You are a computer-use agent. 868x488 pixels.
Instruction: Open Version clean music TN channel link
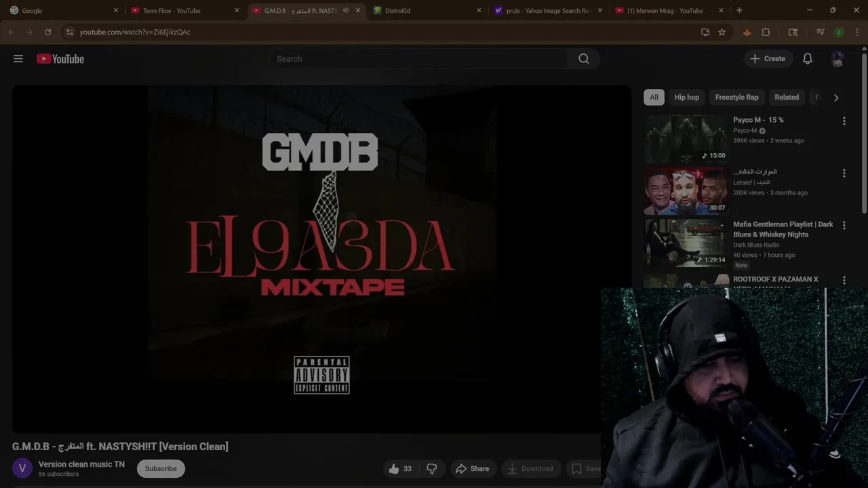(x=81, y=464)
